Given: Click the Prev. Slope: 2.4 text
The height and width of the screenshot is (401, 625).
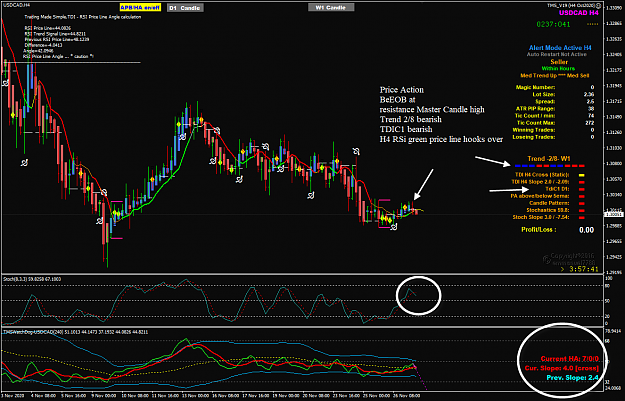Looking at the screenshot, I should pyautogui.click(x=572, y=377).
